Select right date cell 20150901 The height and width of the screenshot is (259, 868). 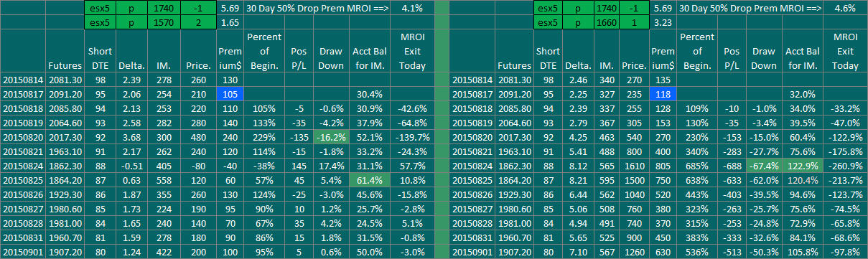pos(472,254)
